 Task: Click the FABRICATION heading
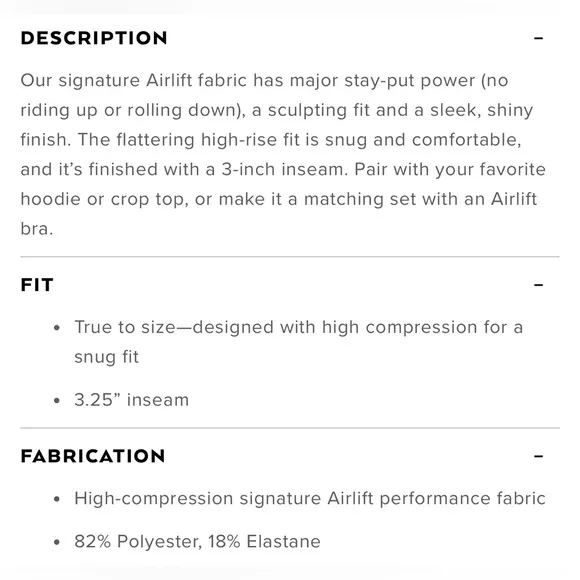tap(93, 456)
